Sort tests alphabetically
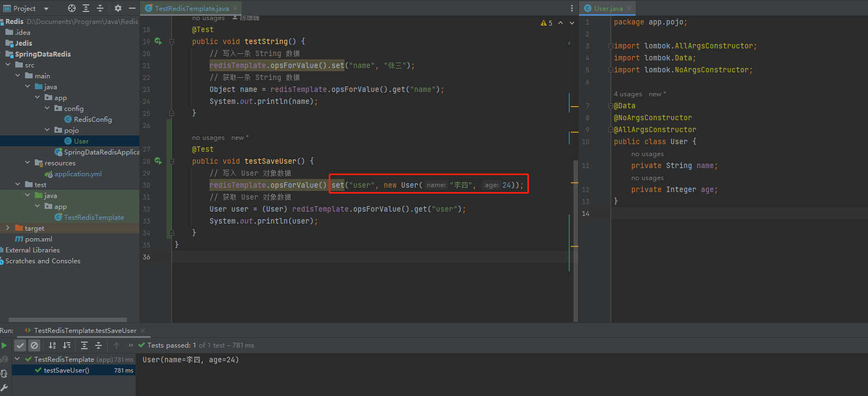The image size is (868, 396). 52,345
